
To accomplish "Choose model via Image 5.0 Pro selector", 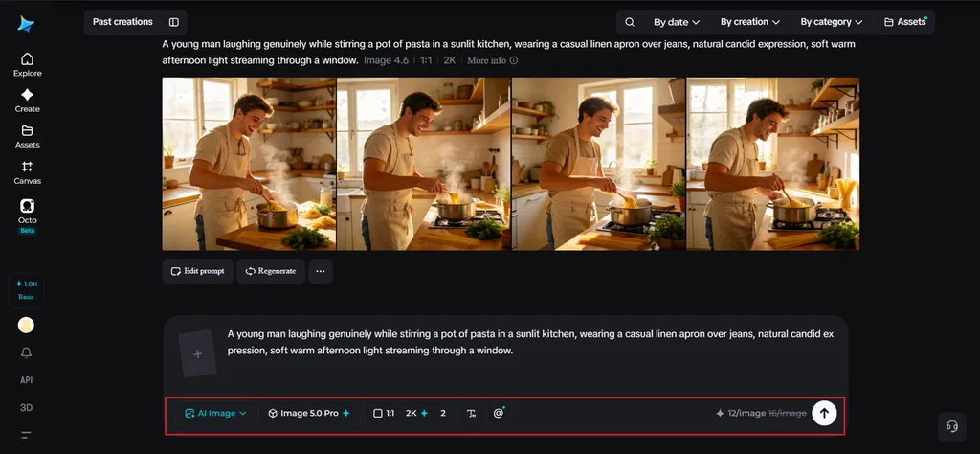I will coord(309,414).
